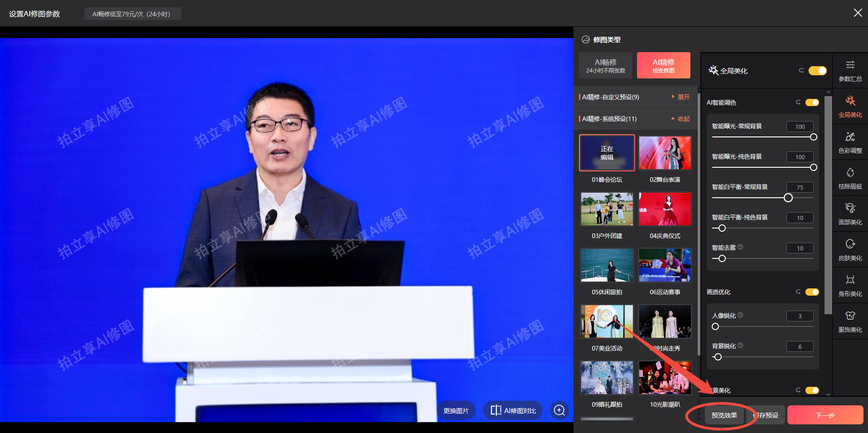Image resolution: width=868 pixels, height=433 pixels.
Task: Click the zoom magnifier icon on preview
Action: [x=559, y=410]
